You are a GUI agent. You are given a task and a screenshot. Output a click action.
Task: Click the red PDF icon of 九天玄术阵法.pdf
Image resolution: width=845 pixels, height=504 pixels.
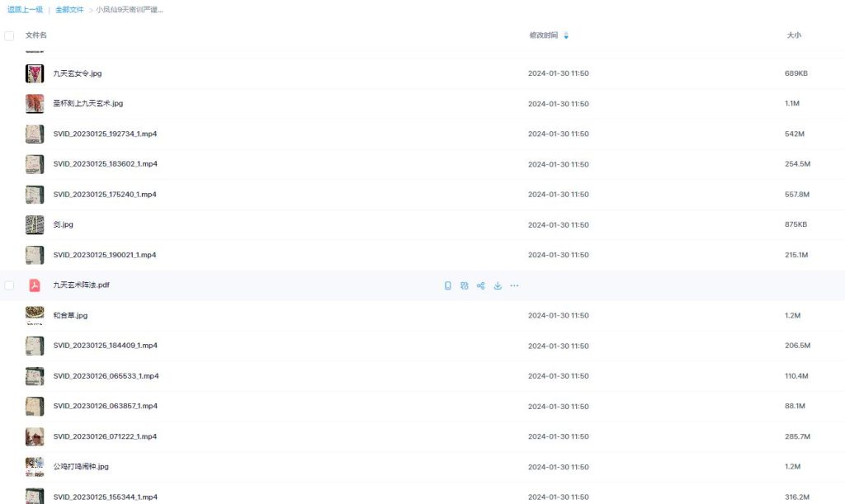pyautogui.click(x=35, y=285)
